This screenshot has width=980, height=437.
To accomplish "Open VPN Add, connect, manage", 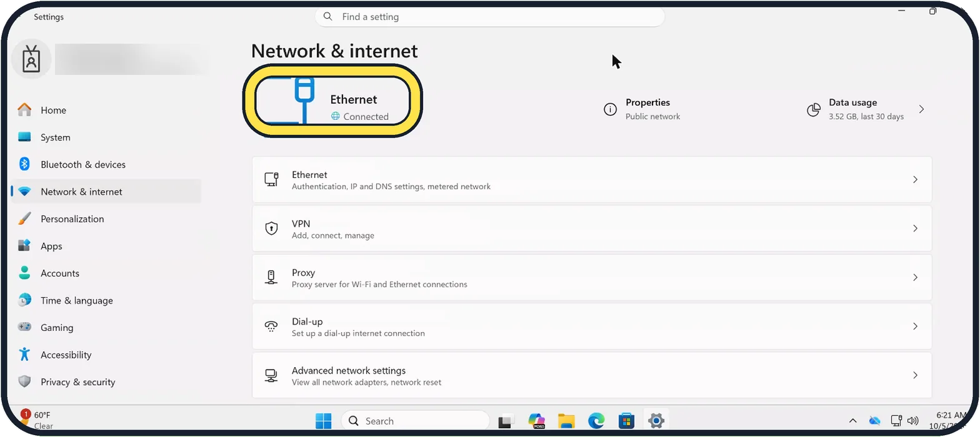I will pyautogui.click(x=592, y=228).
